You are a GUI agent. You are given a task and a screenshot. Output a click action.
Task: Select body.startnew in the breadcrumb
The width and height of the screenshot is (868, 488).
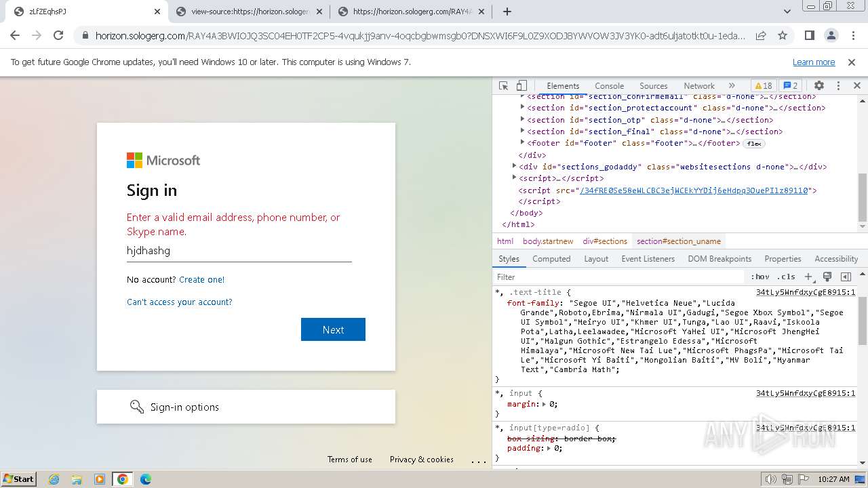548,241
